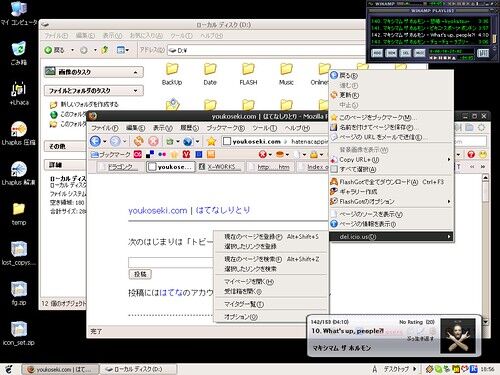This screenshot has height=375, width=500.
Task: Switch to the Dragon tab in Firefox
Action: click(120, 167)
